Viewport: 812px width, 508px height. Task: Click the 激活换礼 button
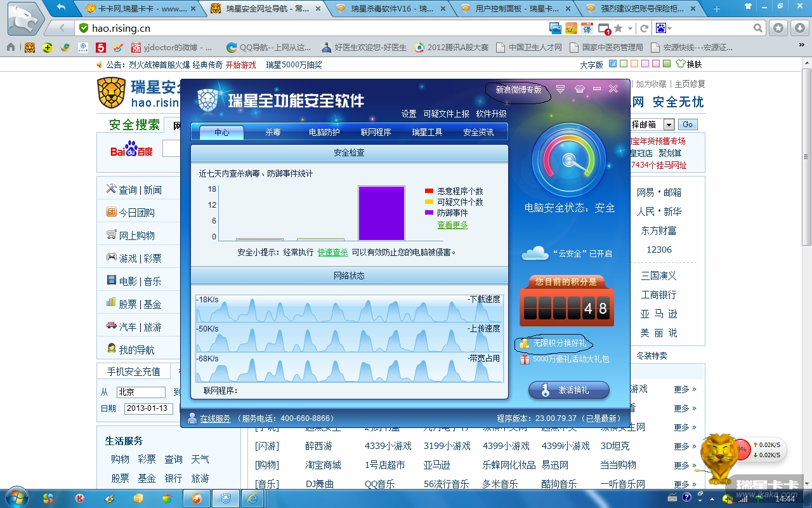click(x=569, y=390)
